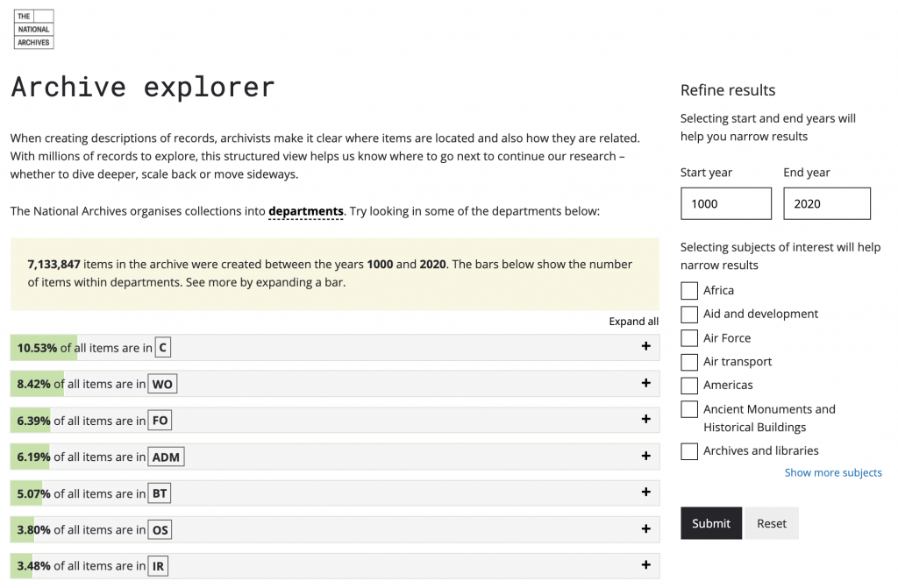Viewport: 898px width, 588px height.
Task: Focus the End year input field
Action: pos(827,204)
